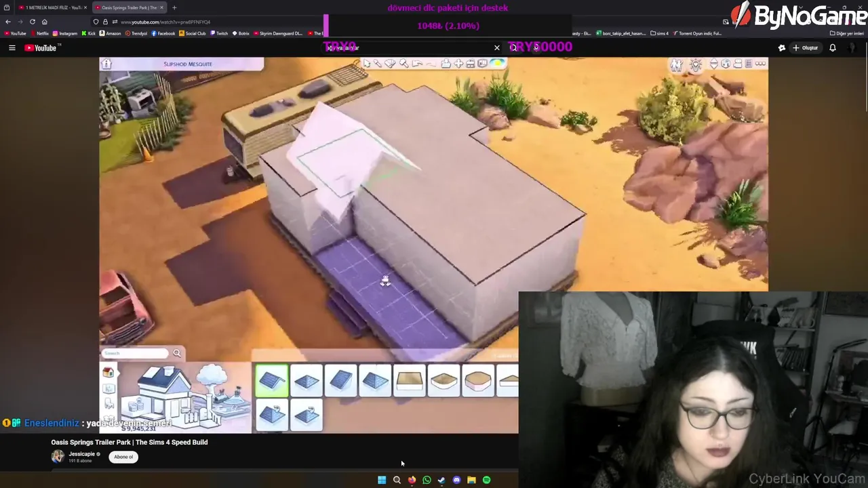Select the gabled roof tile highlighted green

point(271,380)
